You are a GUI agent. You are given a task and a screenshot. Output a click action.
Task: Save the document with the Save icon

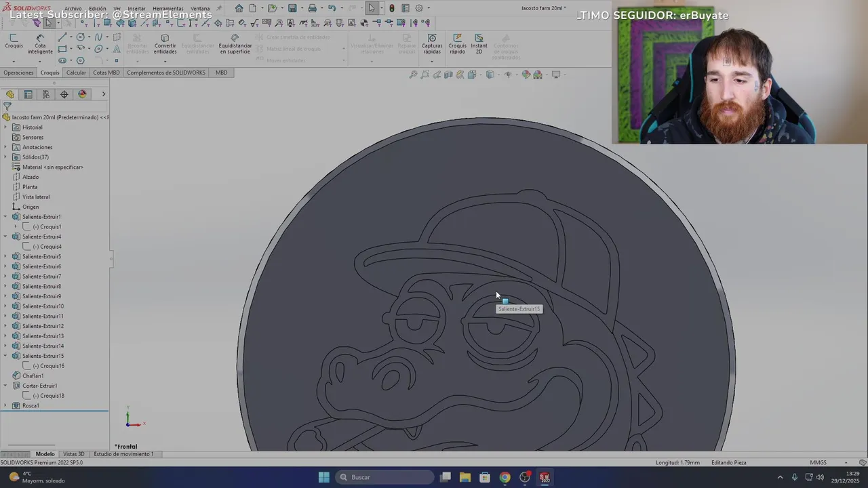(x=292, y=8)
